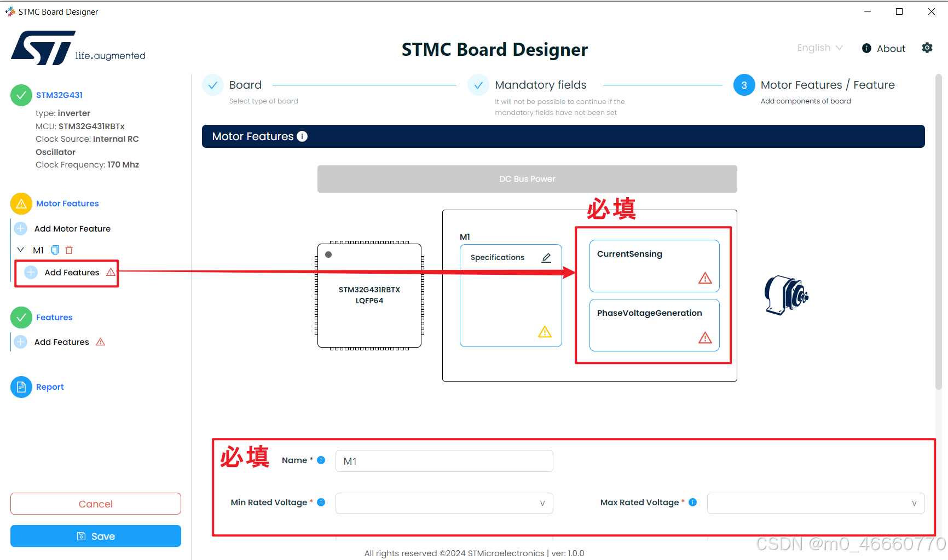Click the red warning in PhaseVoltageGeneration card

pos(705,338)
